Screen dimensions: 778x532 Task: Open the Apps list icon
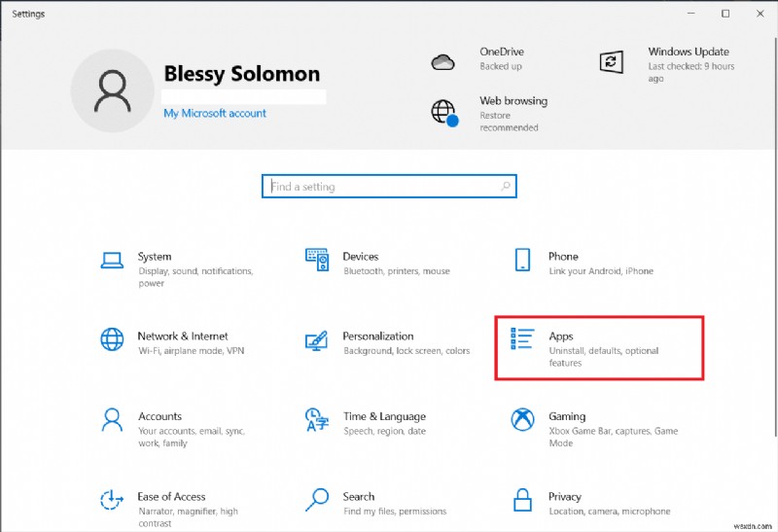[523, 339]
